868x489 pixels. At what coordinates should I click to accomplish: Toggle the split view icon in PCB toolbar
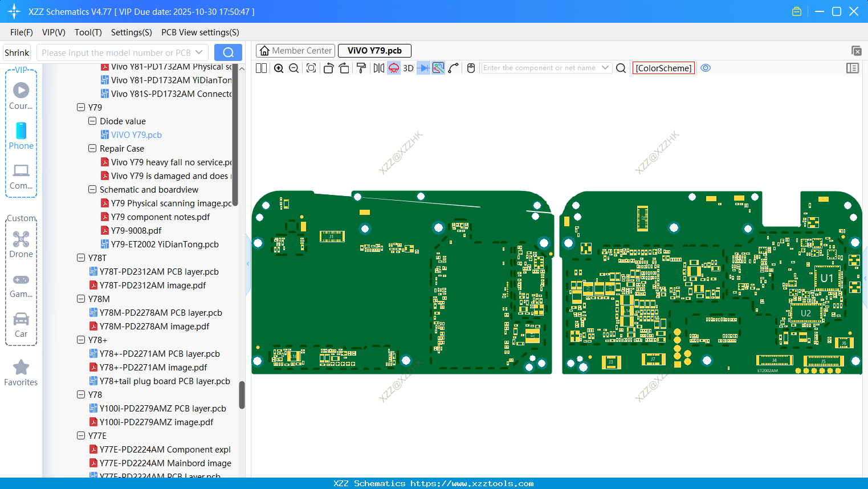[261, 68]
